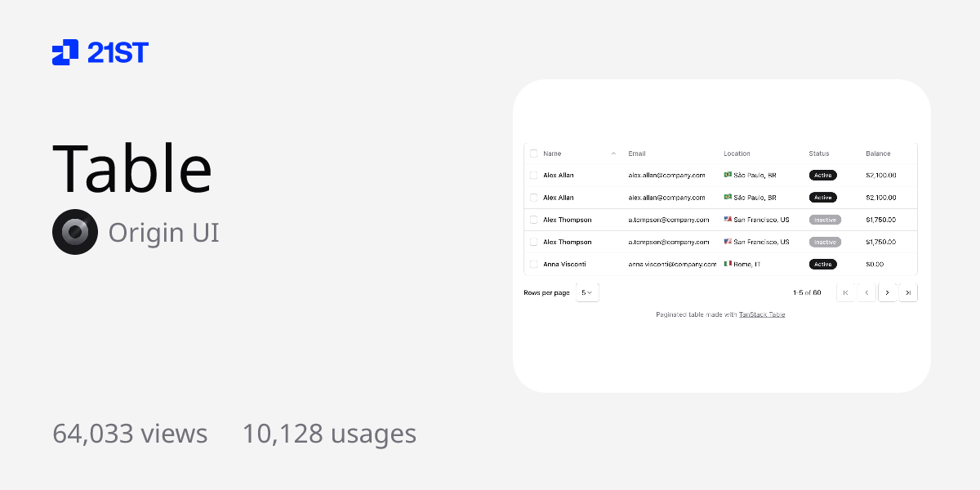The width and height of the screenshot is (980, 490).
Task: Click the Active badge on Anna Visconti row
Action: point(822,264)
